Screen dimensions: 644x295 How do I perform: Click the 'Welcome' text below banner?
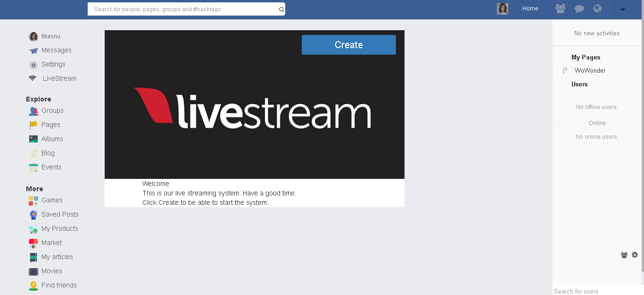156,184
